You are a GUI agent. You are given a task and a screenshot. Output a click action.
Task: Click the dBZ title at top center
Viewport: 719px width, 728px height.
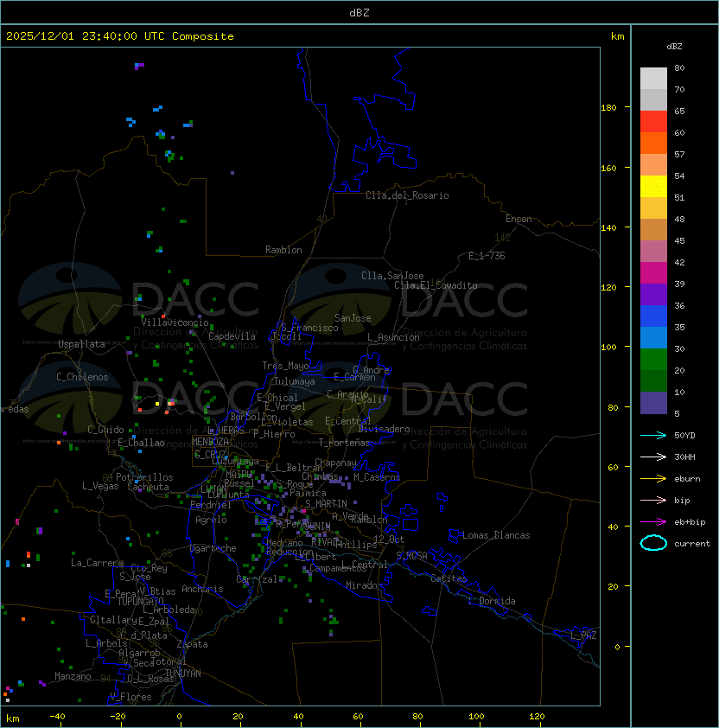(x=359, y=13)
